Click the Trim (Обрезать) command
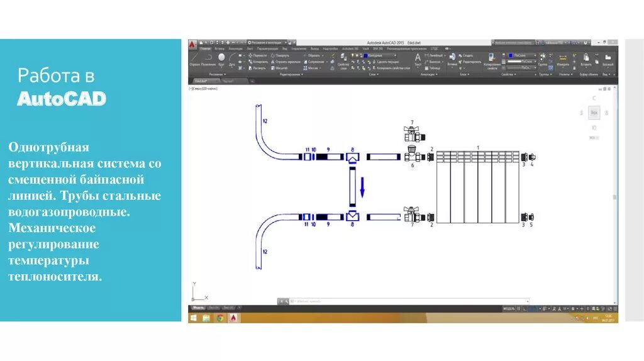The width and height of the screenshot is (644, 361). tap(314, 55)
